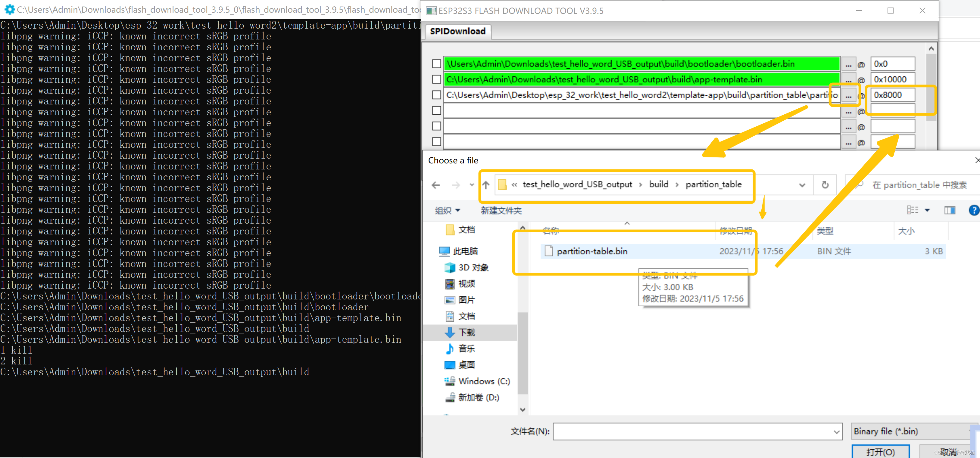Open 桌面 folder in sidebar

point(460,365)
